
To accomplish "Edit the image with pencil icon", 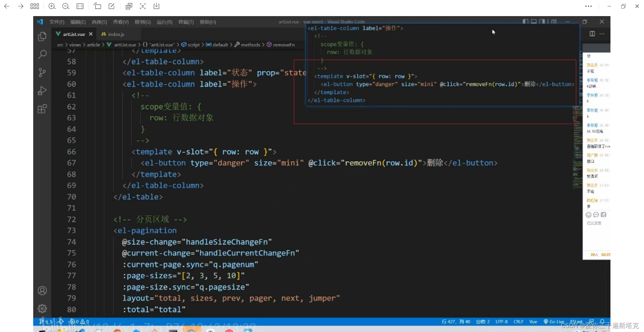I will [x=111, y=6].
